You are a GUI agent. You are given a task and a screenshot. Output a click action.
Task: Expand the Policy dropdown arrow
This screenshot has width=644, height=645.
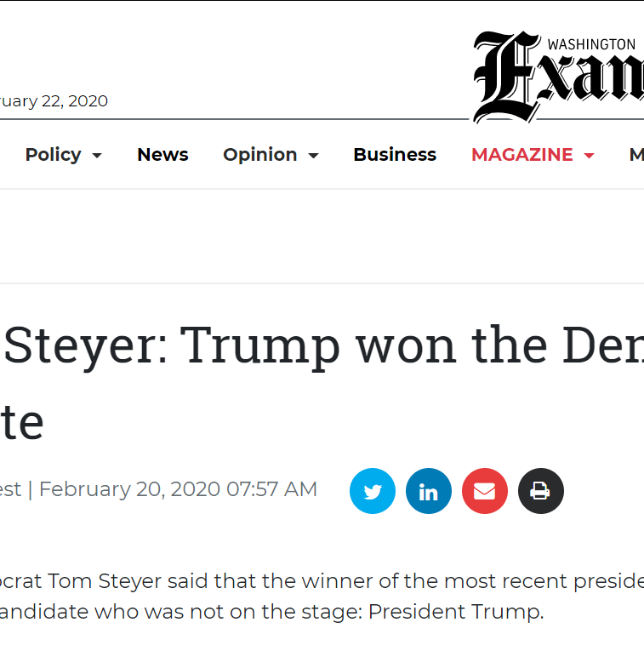coord(97,156)
